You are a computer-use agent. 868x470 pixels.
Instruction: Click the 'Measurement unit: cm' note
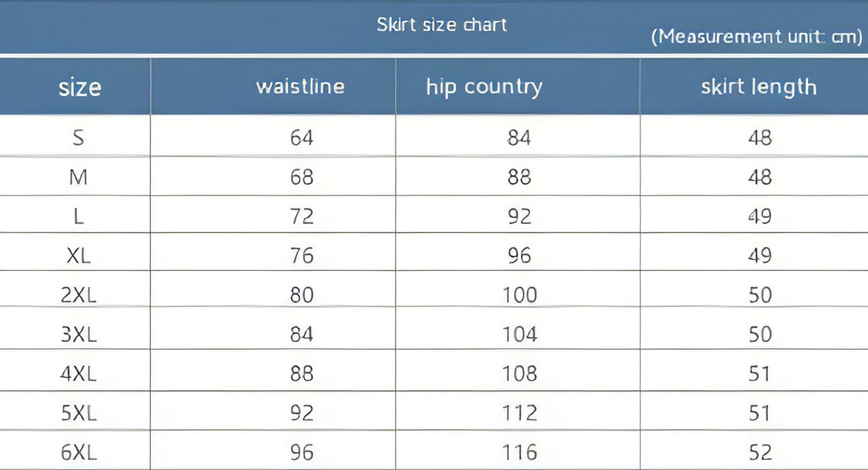point(756,37)
